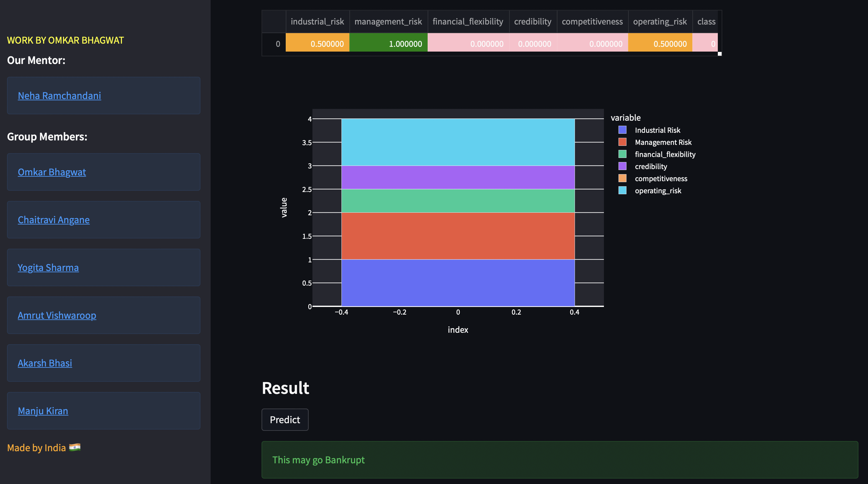
Task: Click the table resize handle corner
Action: 719,54
